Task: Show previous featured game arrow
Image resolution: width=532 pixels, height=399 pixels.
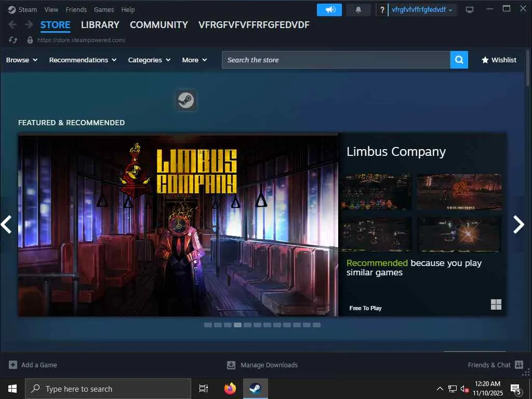Action: tap(6, 224)
